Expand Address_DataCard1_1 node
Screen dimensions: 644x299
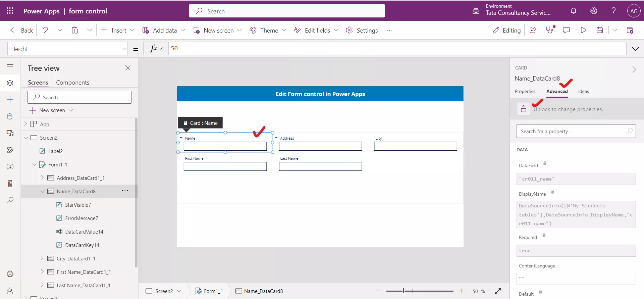click(42, 178)
